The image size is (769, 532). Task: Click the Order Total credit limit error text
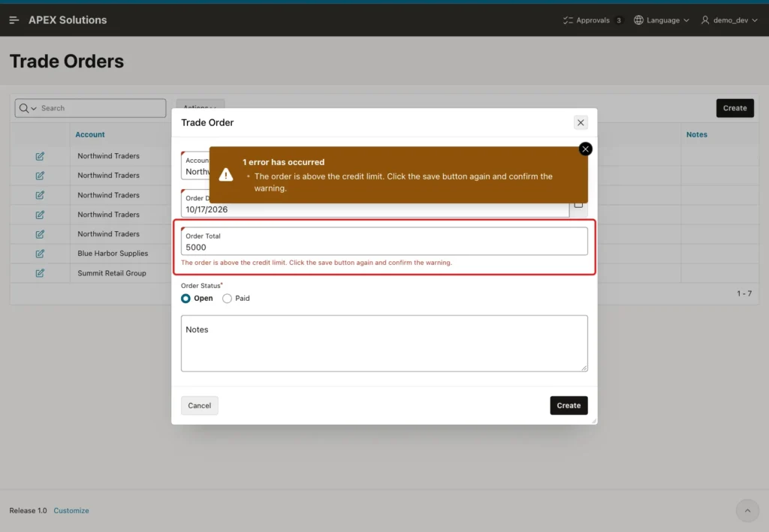pos(316,263)
